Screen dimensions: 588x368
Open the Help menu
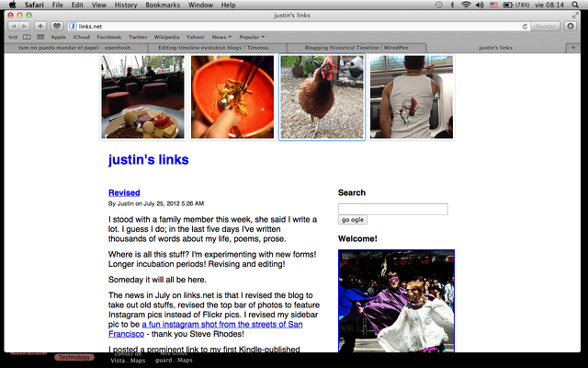pos(228,5)
